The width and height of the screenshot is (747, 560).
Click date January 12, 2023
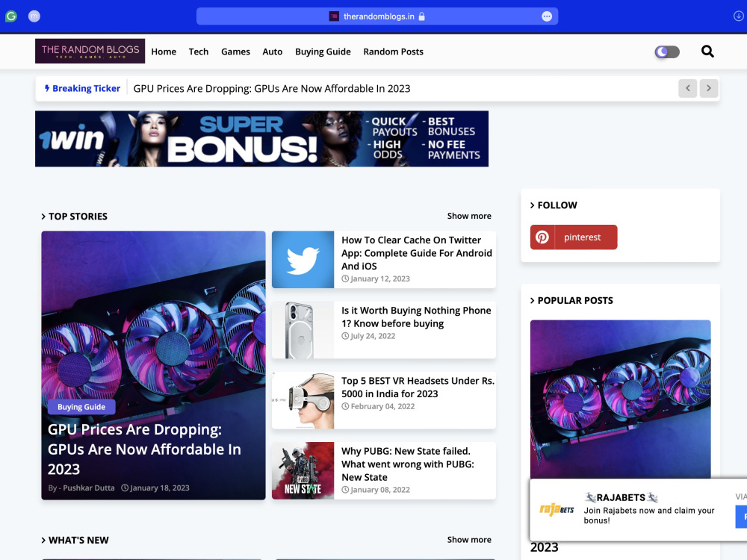tap(379, 279)
